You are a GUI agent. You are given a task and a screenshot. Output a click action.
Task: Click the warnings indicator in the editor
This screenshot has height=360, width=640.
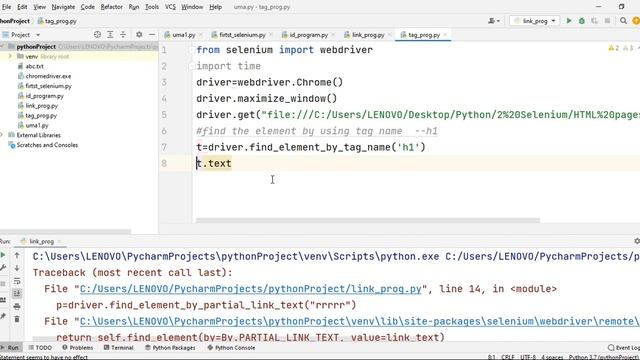click(x=620, y=48)
